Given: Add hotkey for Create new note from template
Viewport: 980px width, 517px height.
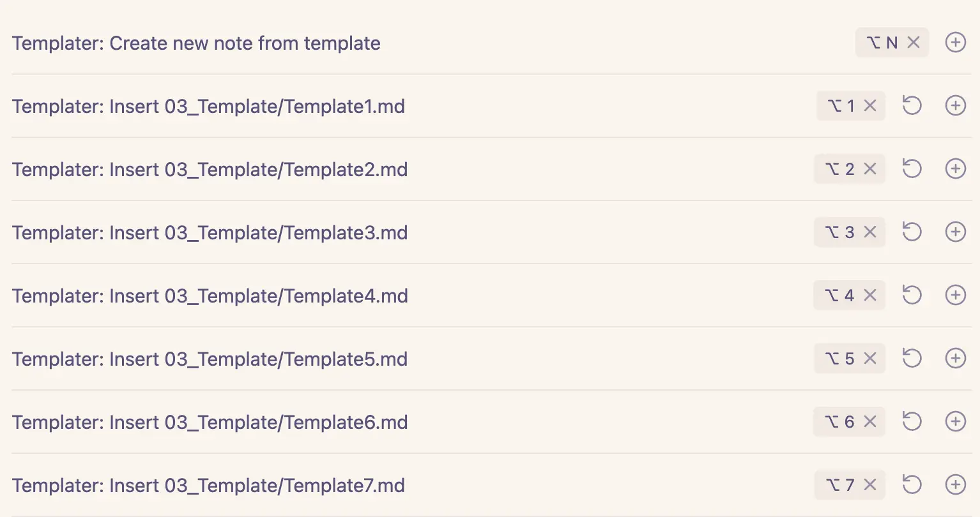Looking at the screenshot, I should (x=955, y=43).
